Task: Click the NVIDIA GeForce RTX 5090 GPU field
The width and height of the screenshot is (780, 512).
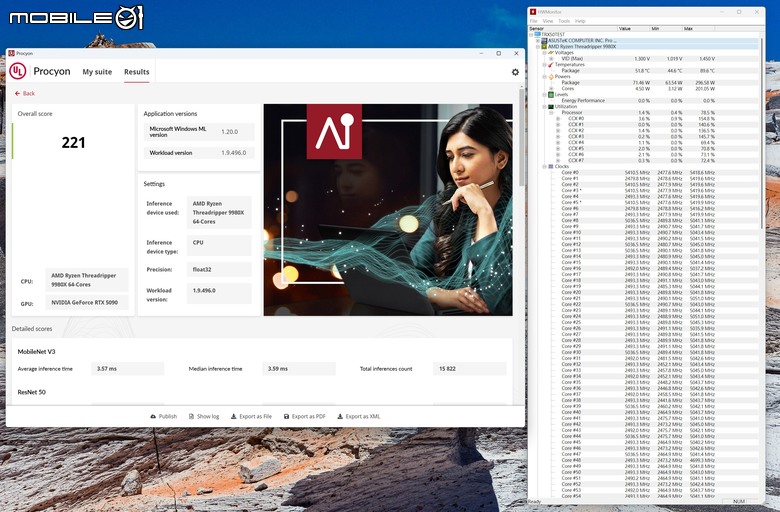Action: click(x=87, y=302)
